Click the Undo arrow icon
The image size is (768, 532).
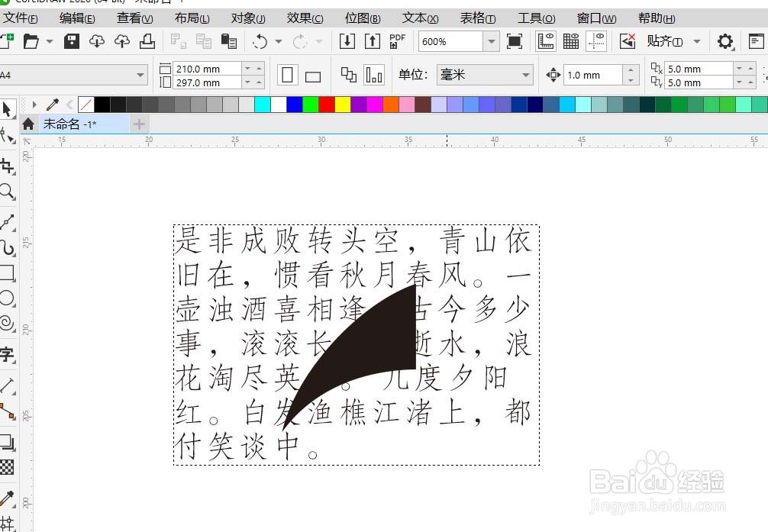tap(260, 42)
